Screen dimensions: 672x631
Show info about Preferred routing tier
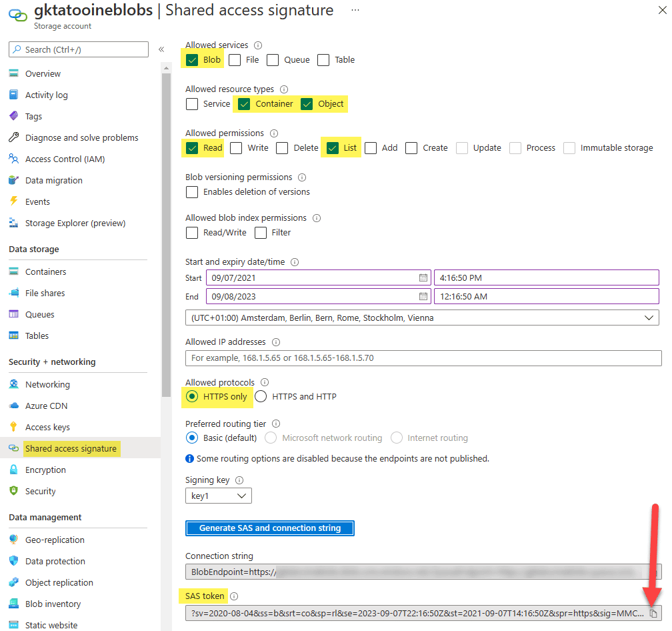coord(276,424)
